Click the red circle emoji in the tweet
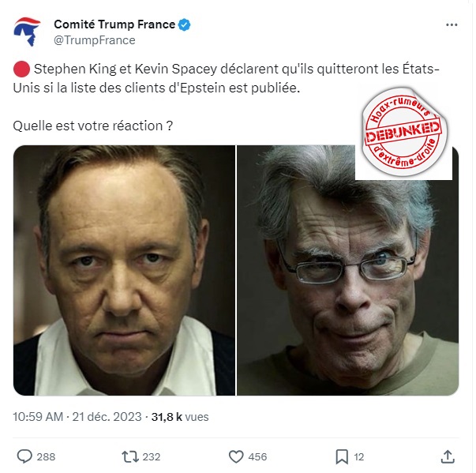Screen dimensions: 476x473 click(x=21, y=69)
